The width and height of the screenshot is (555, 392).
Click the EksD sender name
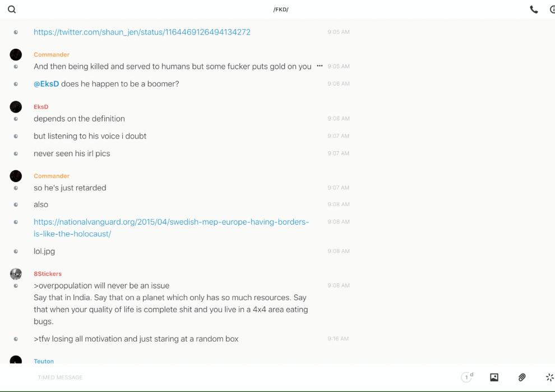pyautogui.click(x=41, y=107)
